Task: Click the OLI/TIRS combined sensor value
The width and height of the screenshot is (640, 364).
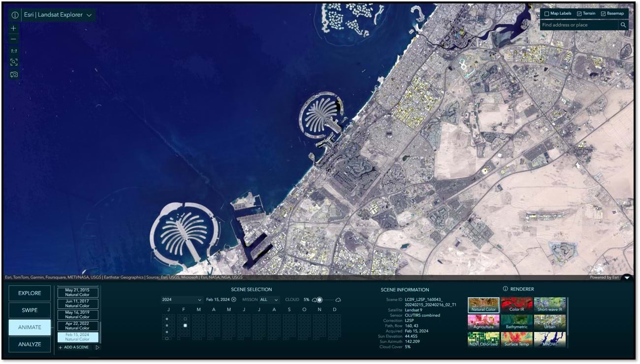Action: tap(422, 315)
